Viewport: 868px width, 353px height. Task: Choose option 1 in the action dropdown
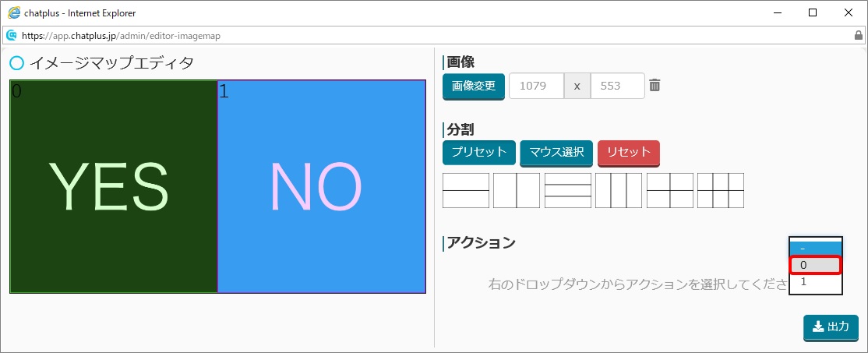pos(816,281)
